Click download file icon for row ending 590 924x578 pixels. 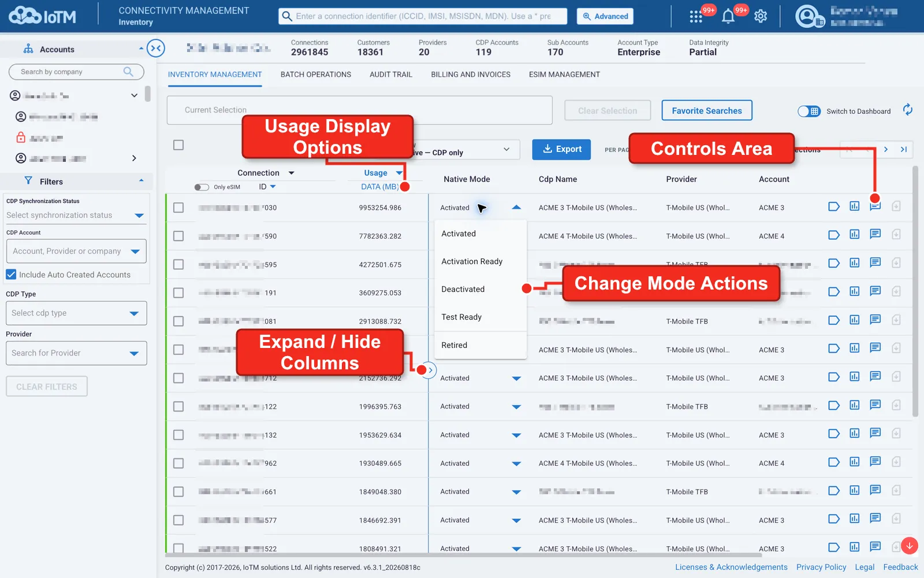[896, 235]
